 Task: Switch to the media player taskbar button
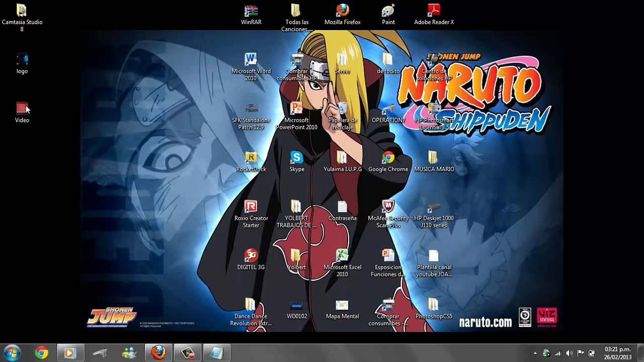pos(70,352)
